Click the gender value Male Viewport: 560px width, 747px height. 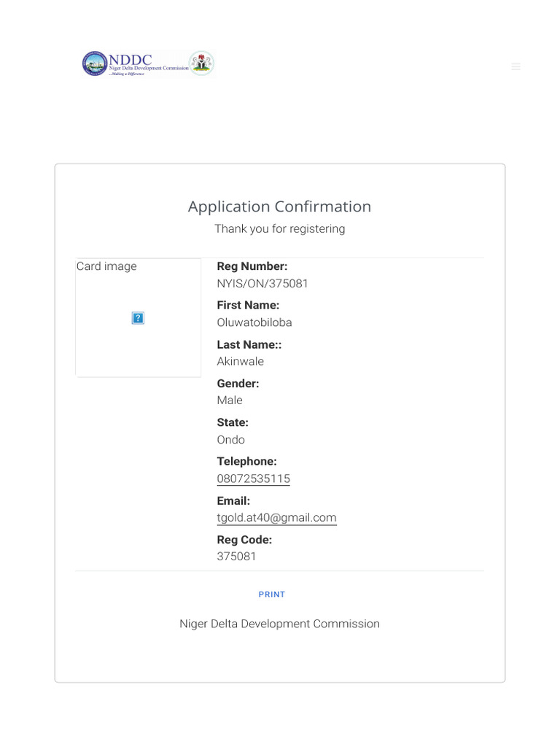click(x=230, y=400)
